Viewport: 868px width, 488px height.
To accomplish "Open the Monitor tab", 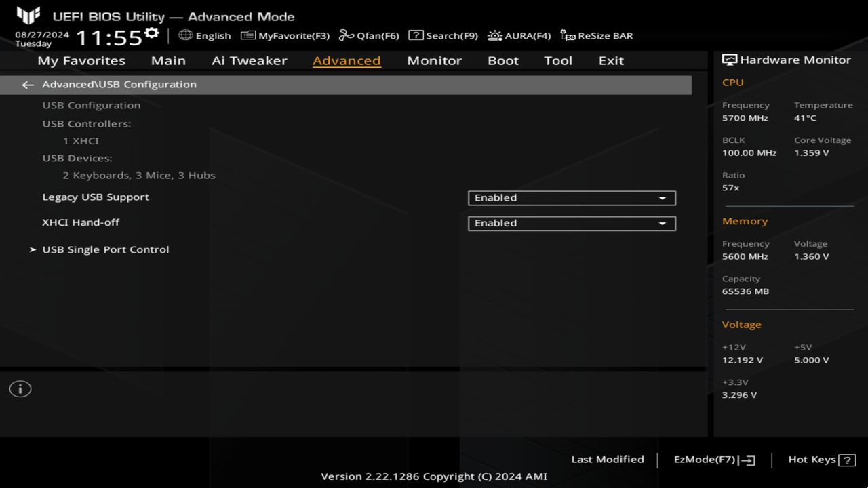I will [x=434, y=60].
